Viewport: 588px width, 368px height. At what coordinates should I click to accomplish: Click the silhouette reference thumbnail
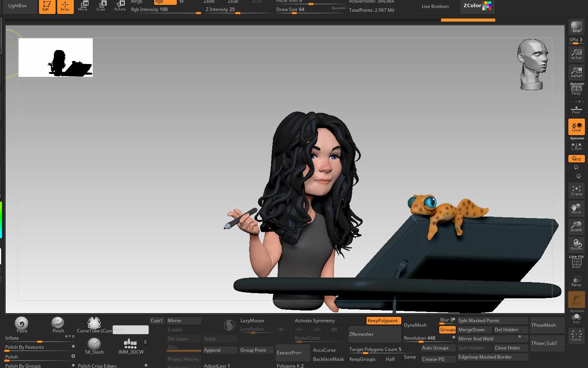pos(56,57)
